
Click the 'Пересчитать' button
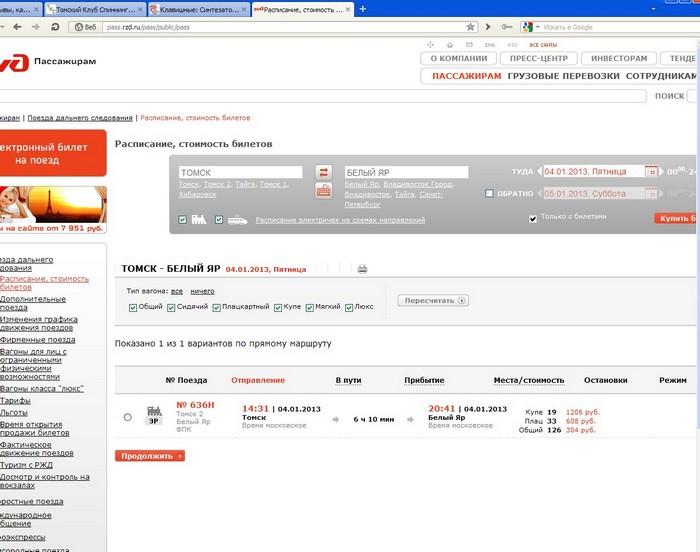point(433,300)
